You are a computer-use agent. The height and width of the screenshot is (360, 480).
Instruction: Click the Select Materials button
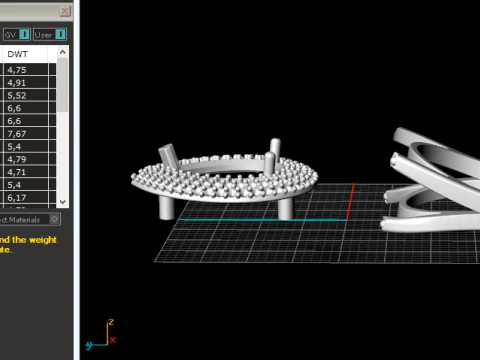click(x=29, y=219)
